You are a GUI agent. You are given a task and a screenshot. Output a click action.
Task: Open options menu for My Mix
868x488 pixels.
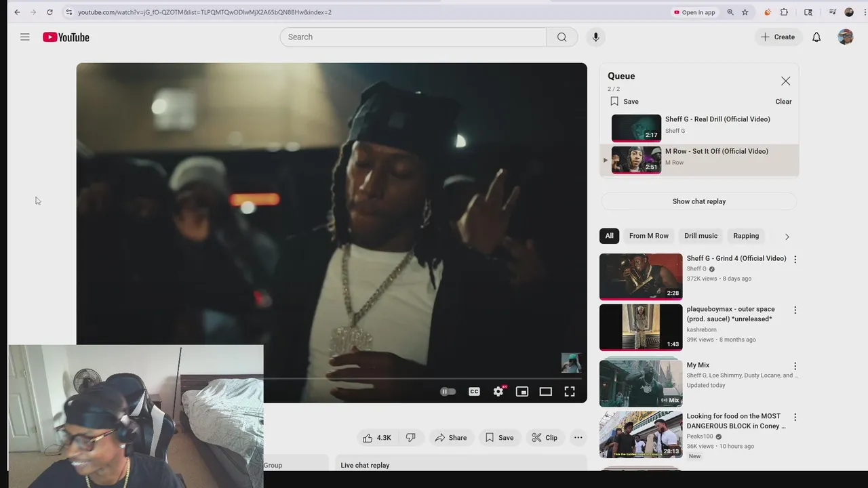click(x=795, y=367)
